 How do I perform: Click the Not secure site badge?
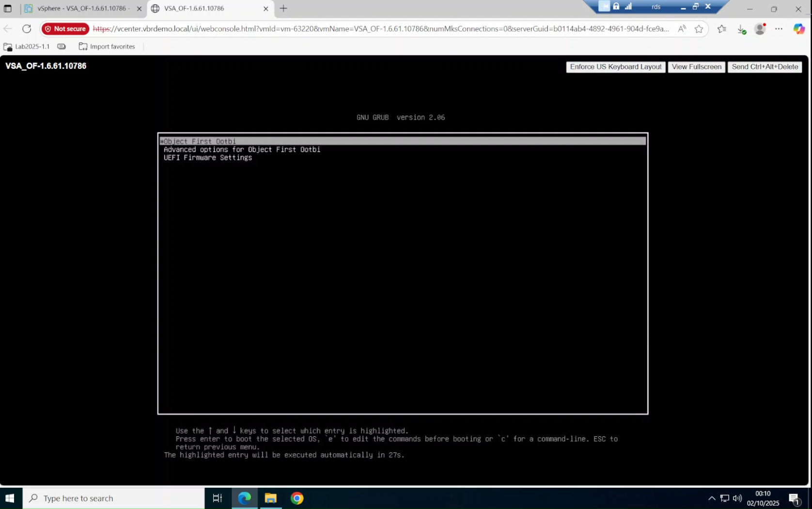(x=65, y=29)
